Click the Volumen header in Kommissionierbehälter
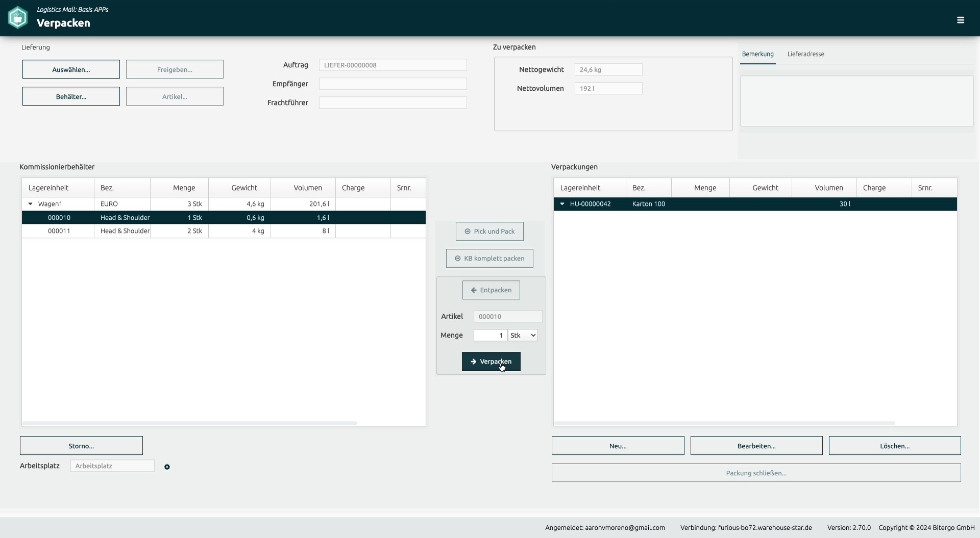980x538 pixels. click(x=303, y=188)
